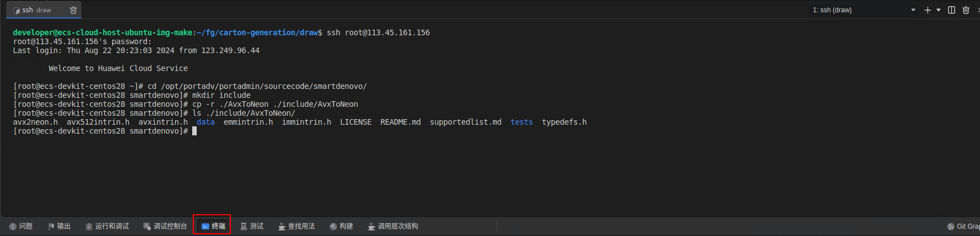
Task: Click the cube icon on ssh tab
Action: (16, 10)
